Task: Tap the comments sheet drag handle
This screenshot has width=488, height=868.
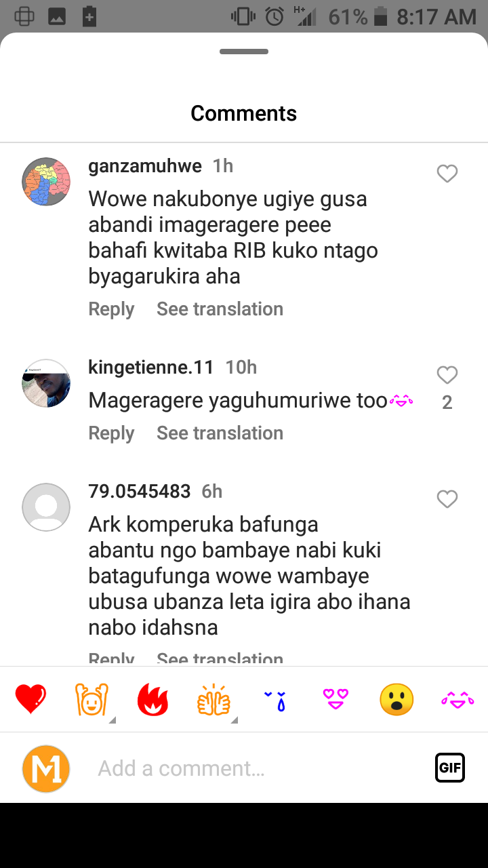Action: tap(244, 52)
